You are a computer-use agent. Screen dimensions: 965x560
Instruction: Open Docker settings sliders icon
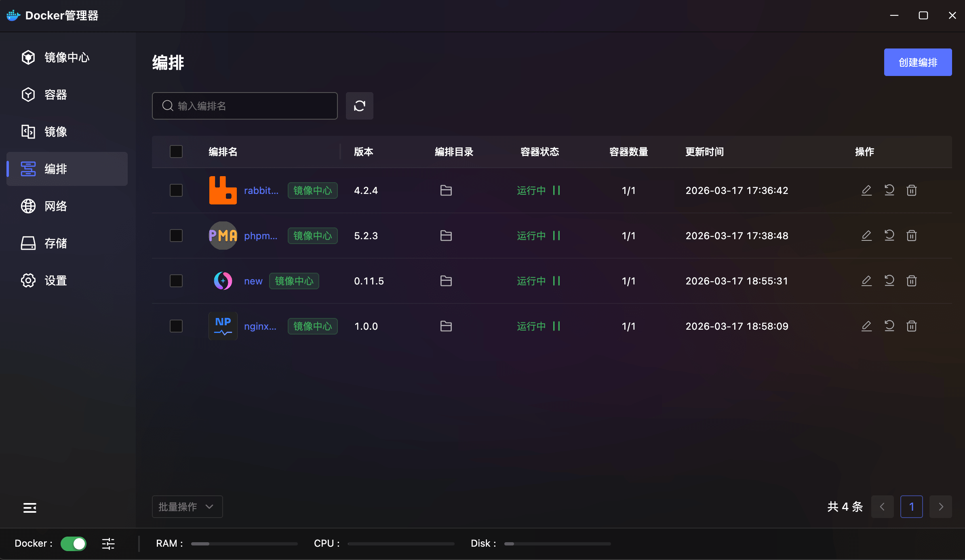tap(108, 543)
